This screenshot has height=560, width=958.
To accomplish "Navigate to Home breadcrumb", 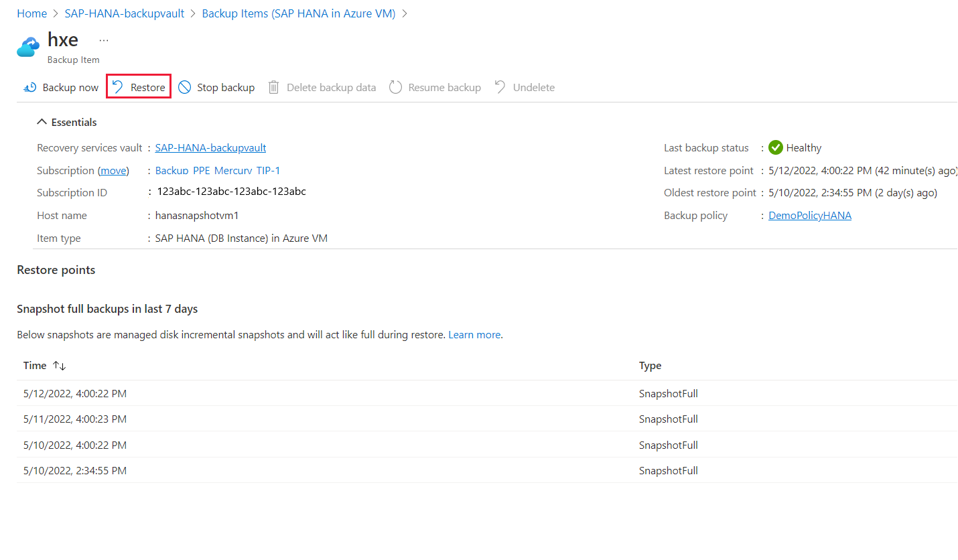I will [31, 13].
